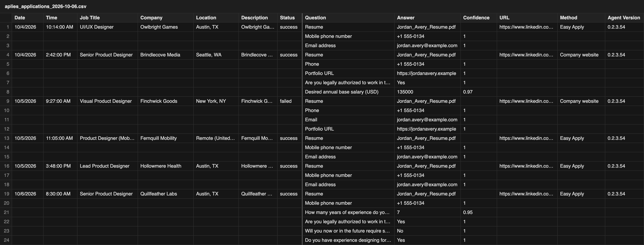The height and width of the screenshot is (245, 644).
Task: Click the Agent Version column header
Action: tap(624, 18)
